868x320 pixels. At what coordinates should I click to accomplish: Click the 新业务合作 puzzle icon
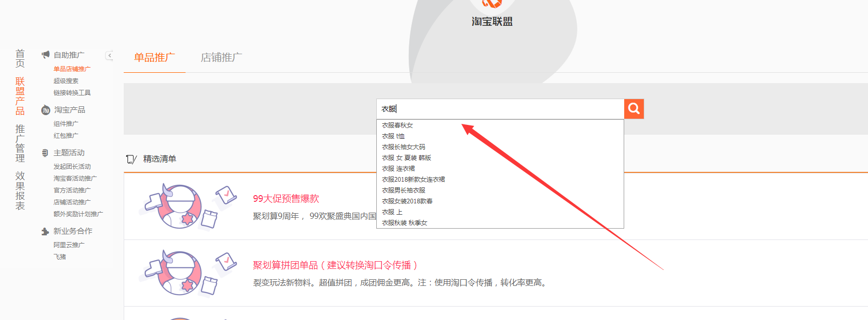pyautogui.click(x=45, y=231)
